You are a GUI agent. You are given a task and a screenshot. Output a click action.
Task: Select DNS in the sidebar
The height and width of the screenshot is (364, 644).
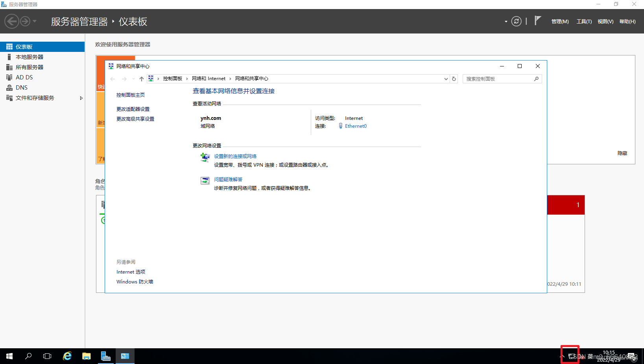42,88
